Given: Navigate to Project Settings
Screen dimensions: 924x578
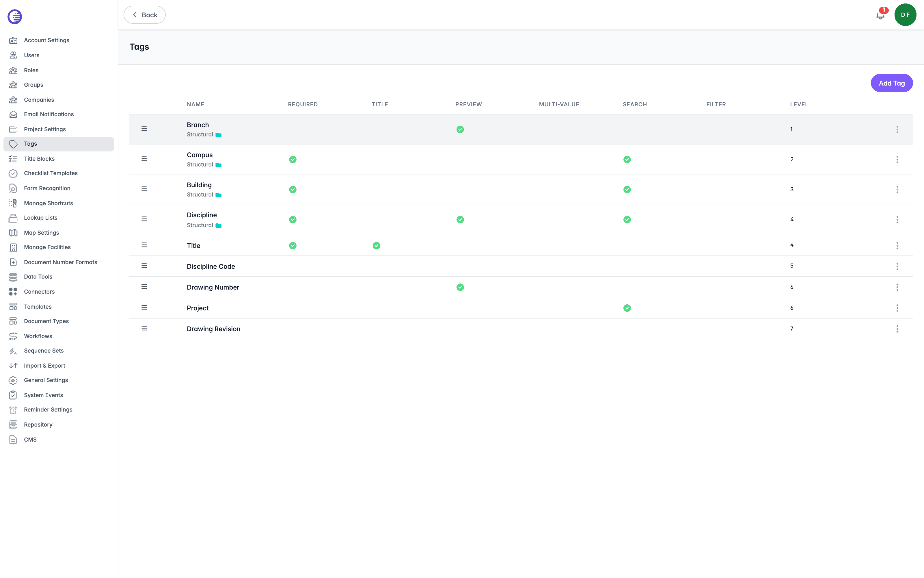Looking at the screenshot, I should coord(45,129).
